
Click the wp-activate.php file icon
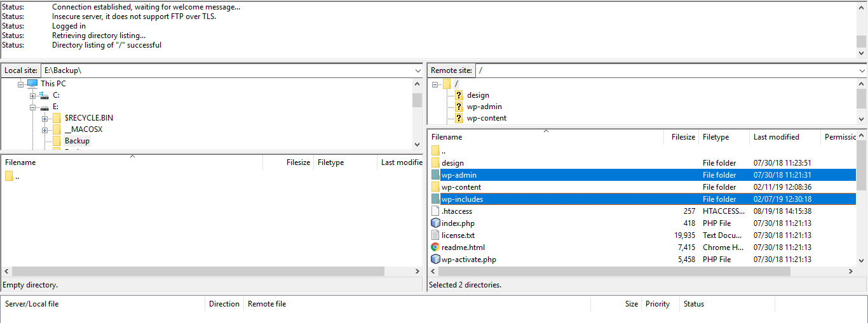[x=435, y=260]
